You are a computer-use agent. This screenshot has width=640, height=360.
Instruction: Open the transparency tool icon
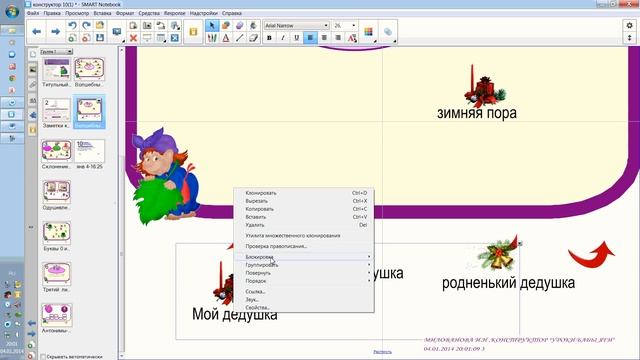click(388, 32)
